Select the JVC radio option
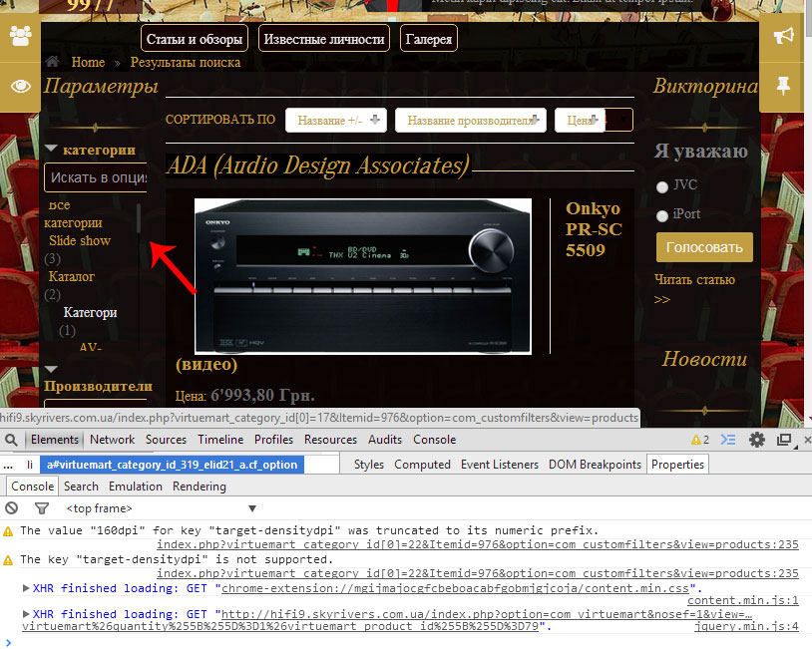Screen dimensions: 812x649 click(661, 186)
